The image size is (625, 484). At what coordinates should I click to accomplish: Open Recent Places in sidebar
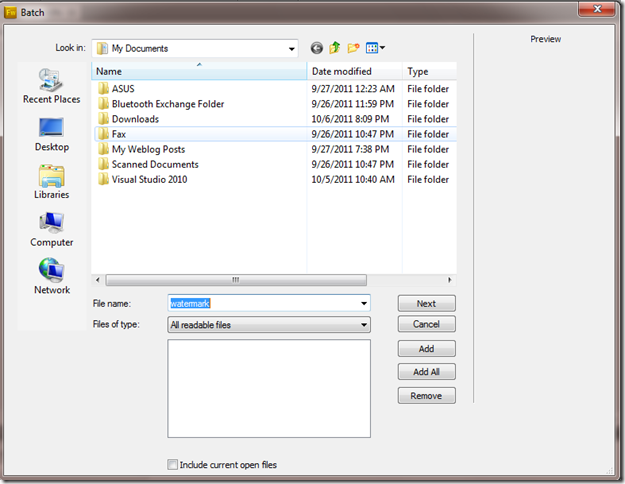(x=51, y=87)
